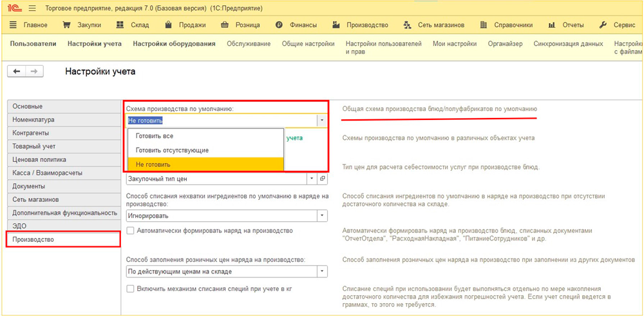Screen dimensions: 644x316
Task: Click the Сервис wrench icon
Action: (x=603, y=25)
